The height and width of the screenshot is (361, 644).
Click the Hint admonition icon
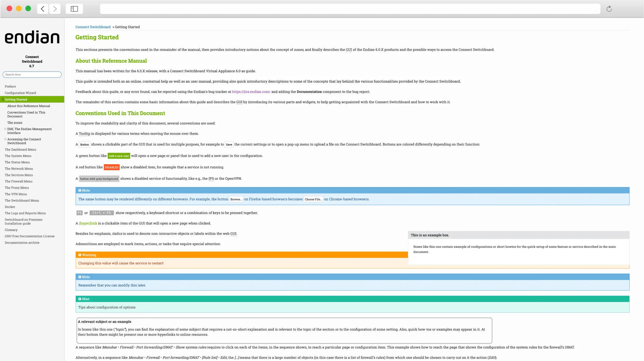click(x=80, y=299)
